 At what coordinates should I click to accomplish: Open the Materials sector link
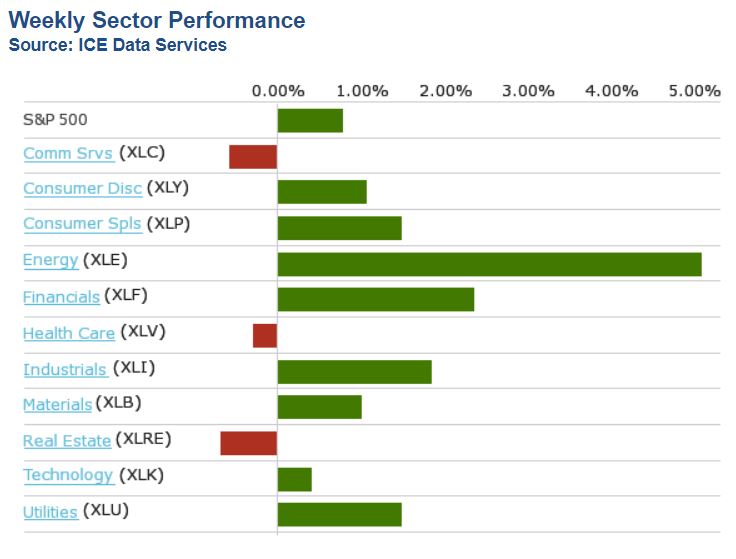point(57,404)
